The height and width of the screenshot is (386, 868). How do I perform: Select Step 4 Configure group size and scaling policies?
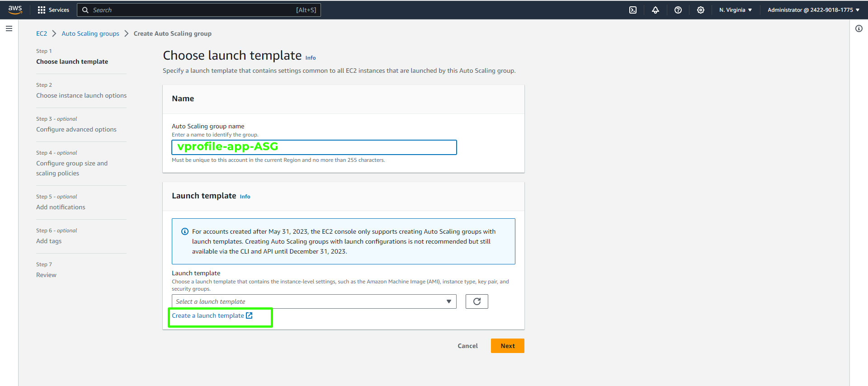tap(72, 168)
